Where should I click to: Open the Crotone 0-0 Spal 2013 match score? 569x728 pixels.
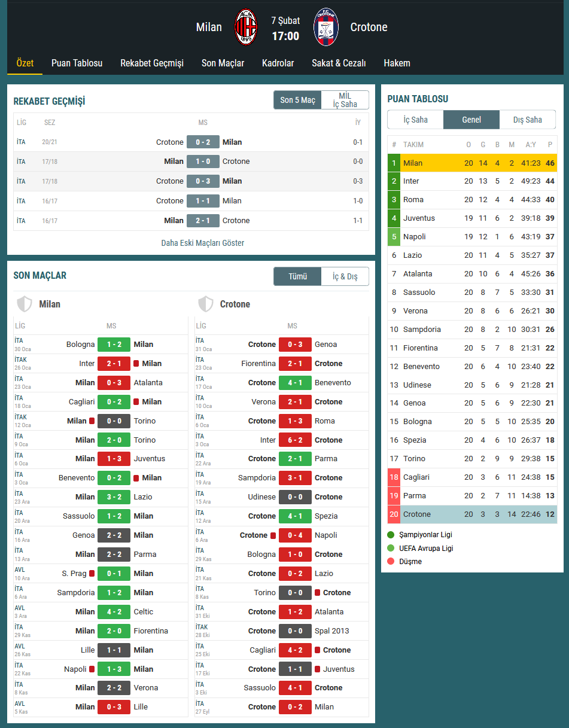click(x=295, y=631)
